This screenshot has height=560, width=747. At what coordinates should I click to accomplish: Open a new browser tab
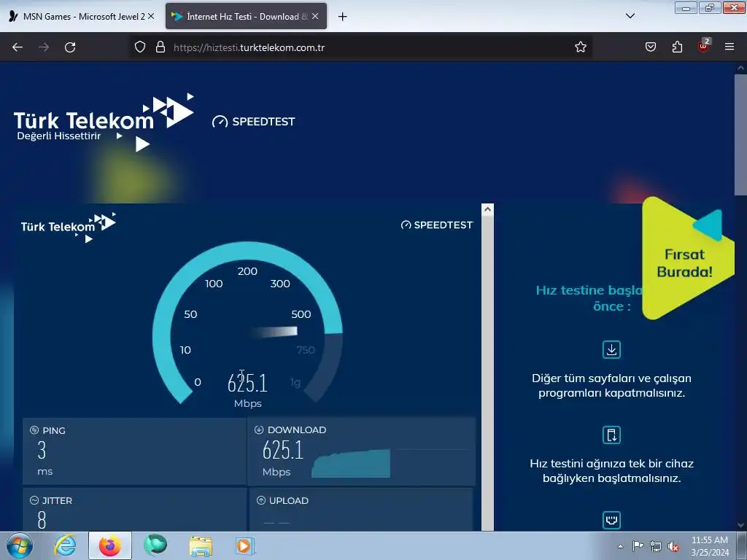[342, 17]
